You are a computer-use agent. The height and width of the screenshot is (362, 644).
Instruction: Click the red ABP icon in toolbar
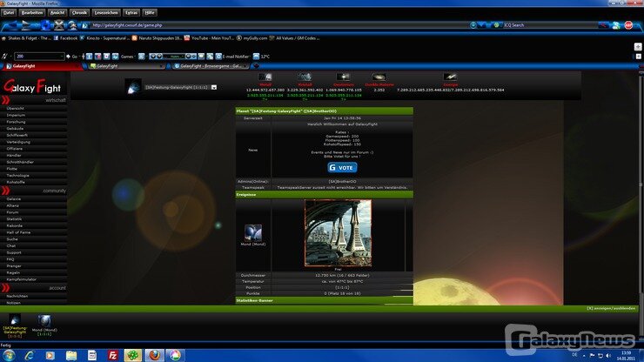click(628, 25)
